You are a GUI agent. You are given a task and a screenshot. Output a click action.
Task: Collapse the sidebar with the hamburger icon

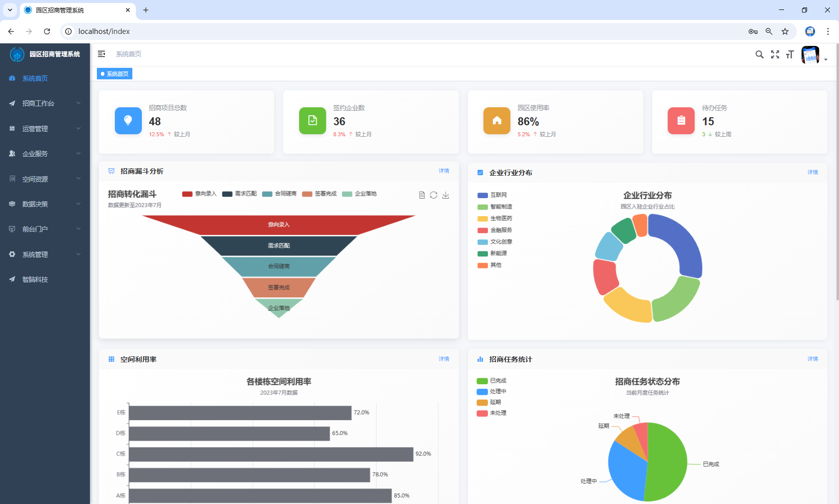pos(101,54)
